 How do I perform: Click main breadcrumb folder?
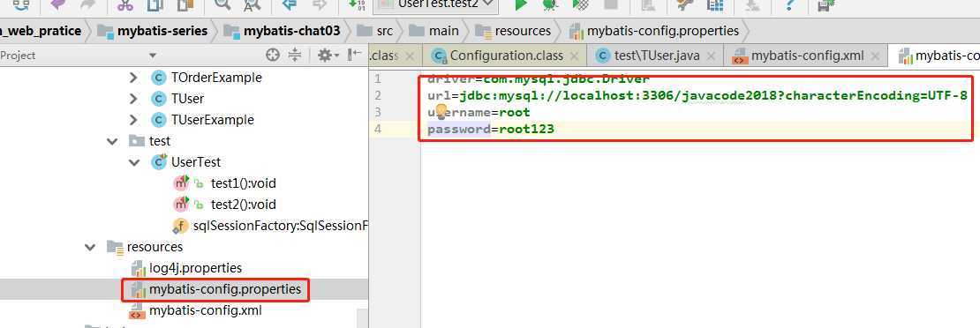point(433,31)
